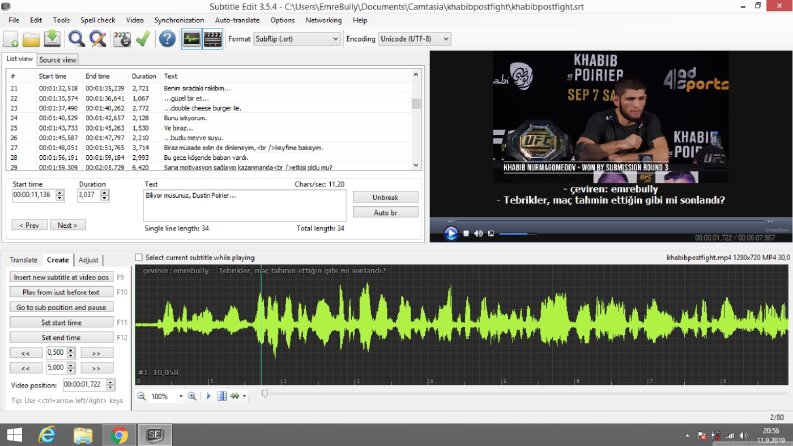
Task: Open the Synchronization menu
Action: click(179, 20)
